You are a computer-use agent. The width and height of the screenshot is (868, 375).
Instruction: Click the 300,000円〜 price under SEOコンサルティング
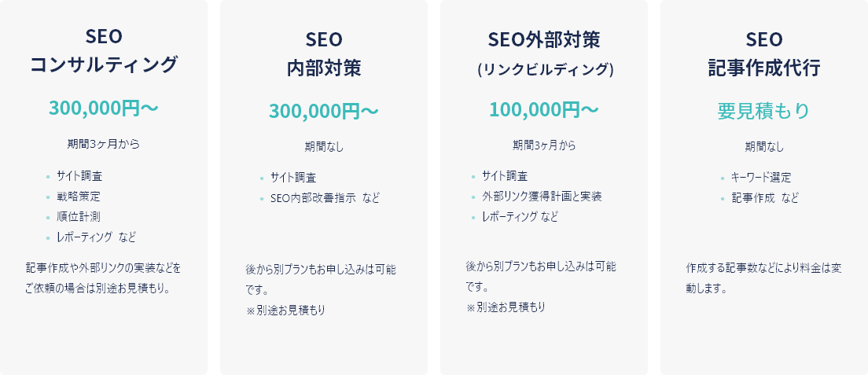click(104, 108)
